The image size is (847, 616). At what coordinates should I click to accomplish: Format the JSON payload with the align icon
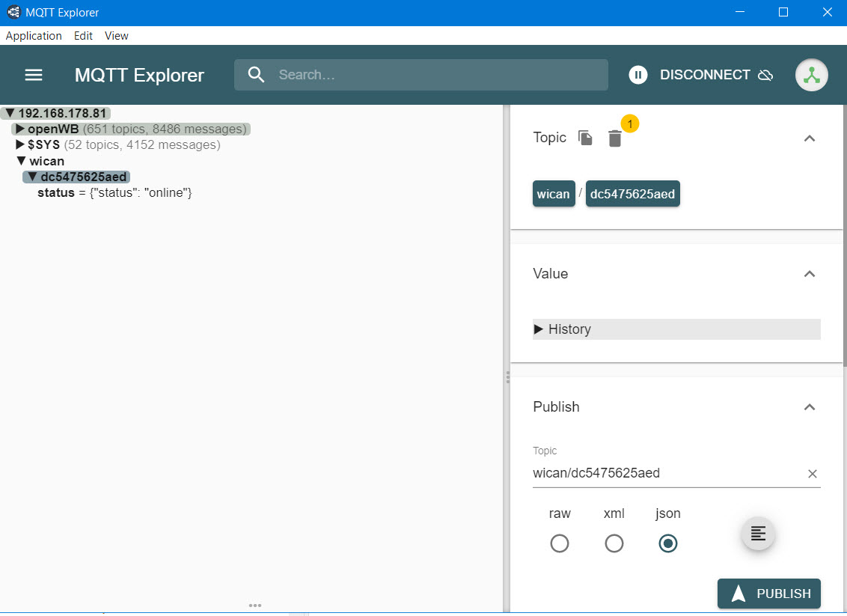pyautogui.click(x=758, y=534)
